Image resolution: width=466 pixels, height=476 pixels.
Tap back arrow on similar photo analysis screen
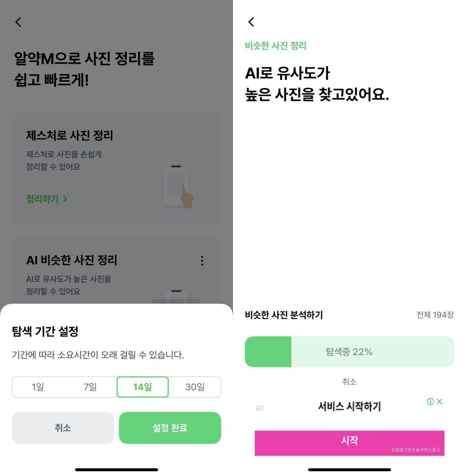coord(251,22)
